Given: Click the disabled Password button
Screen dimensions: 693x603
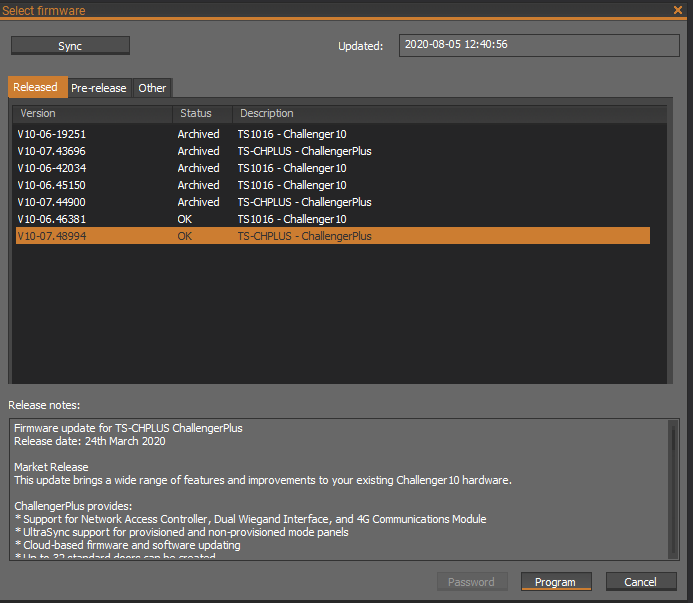Looking at the screenshot, I should pos(472,582).
